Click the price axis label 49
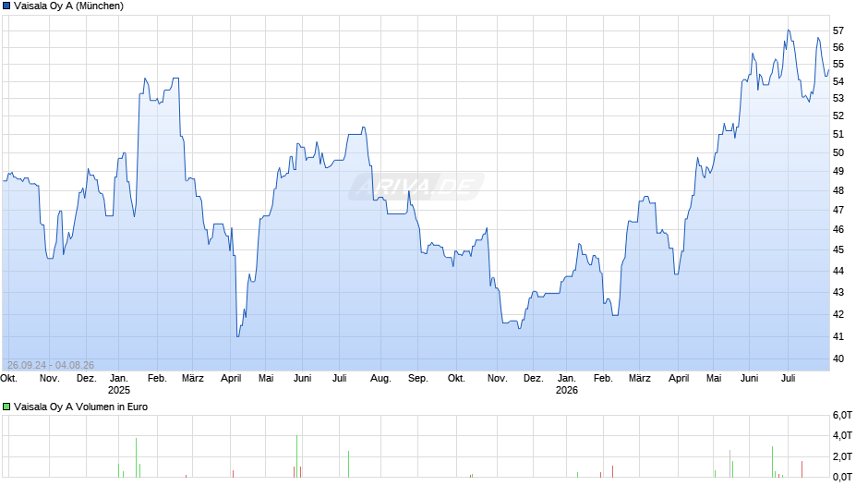868x486 pixels. 838,171
